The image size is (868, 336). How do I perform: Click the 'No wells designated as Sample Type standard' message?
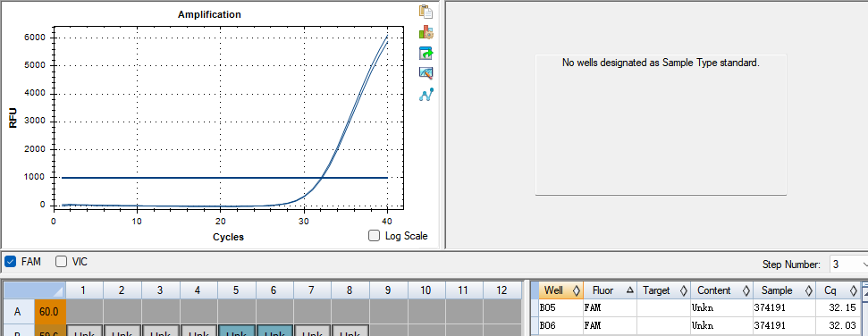pos(661,63)
